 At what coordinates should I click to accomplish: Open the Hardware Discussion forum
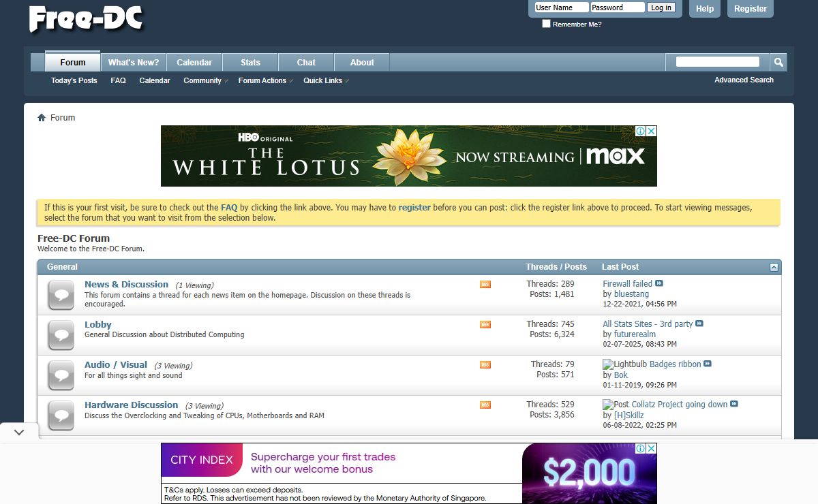(131, 405)
